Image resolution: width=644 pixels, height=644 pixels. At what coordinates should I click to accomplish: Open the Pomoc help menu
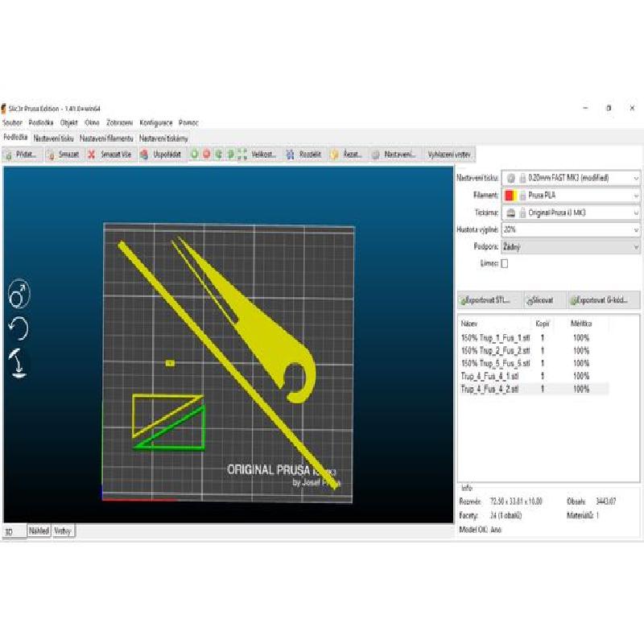click(188, 123)
